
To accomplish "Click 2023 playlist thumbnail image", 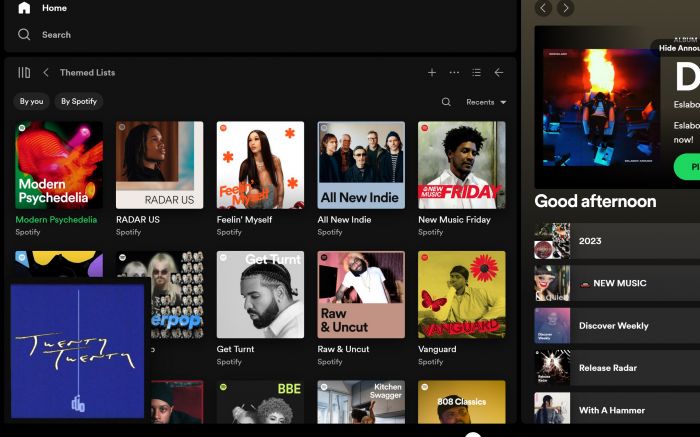I will coord(552,241).
